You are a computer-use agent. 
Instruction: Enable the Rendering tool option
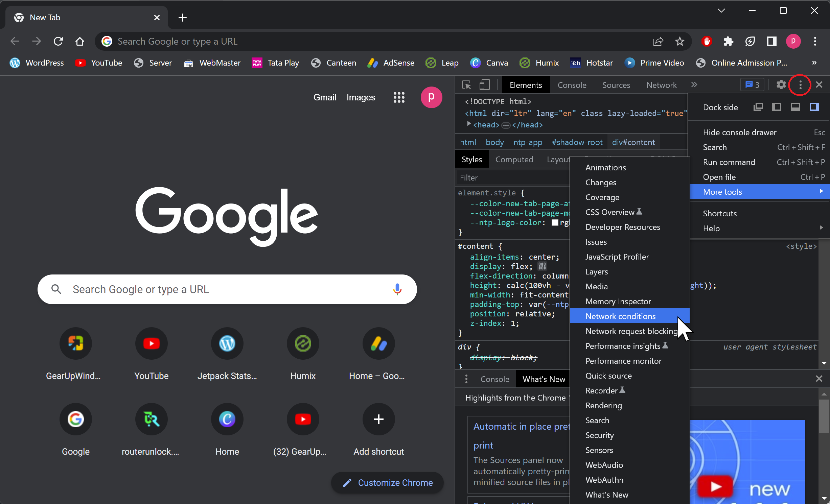point(603,405)
